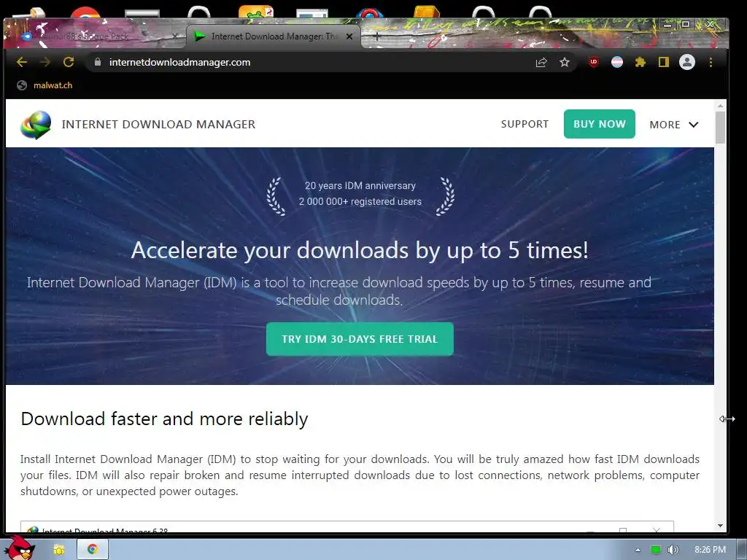Click INTERNET DOWNLOAD MANAGER header title

tap(158, 124)
